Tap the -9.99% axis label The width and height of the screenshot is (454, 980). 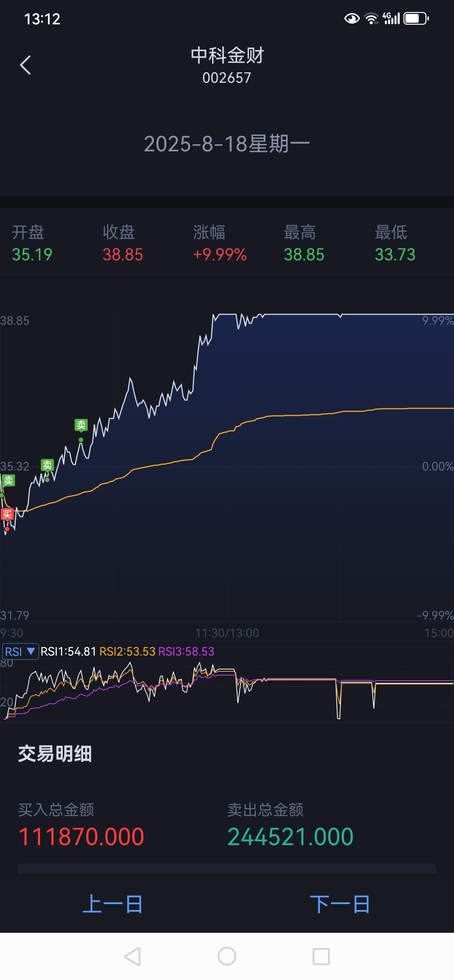(435, 615)
